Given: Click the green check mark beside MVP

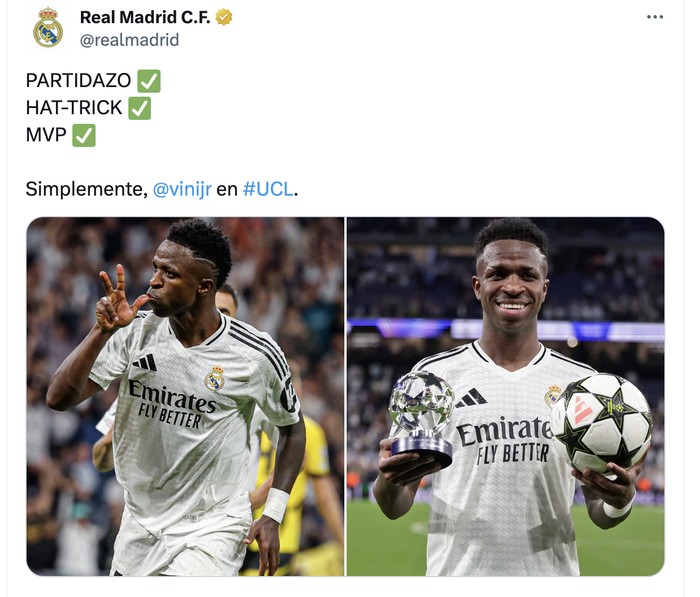Looking at the screenshot, I should tap(84, 135).
